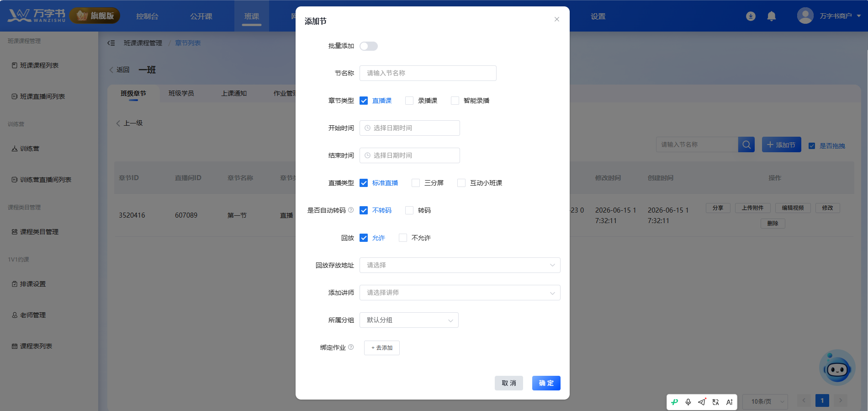Select 录播课 chapter type checkbox
Viewport: 868px width, 411px height.
click(x=409, y=101)
